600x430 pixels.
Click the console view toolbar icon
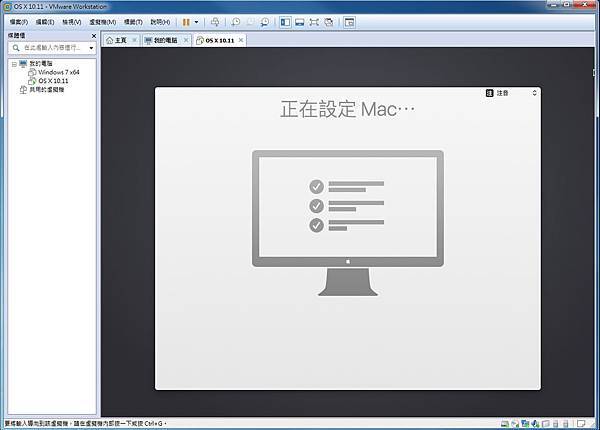[x=349, y=22]
